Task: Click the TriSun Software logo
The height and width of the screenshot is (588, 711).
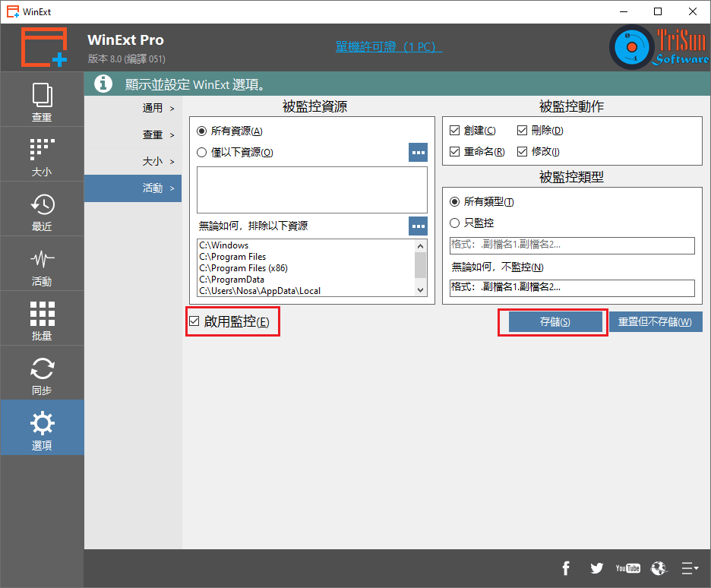Action: coord(659,47)
